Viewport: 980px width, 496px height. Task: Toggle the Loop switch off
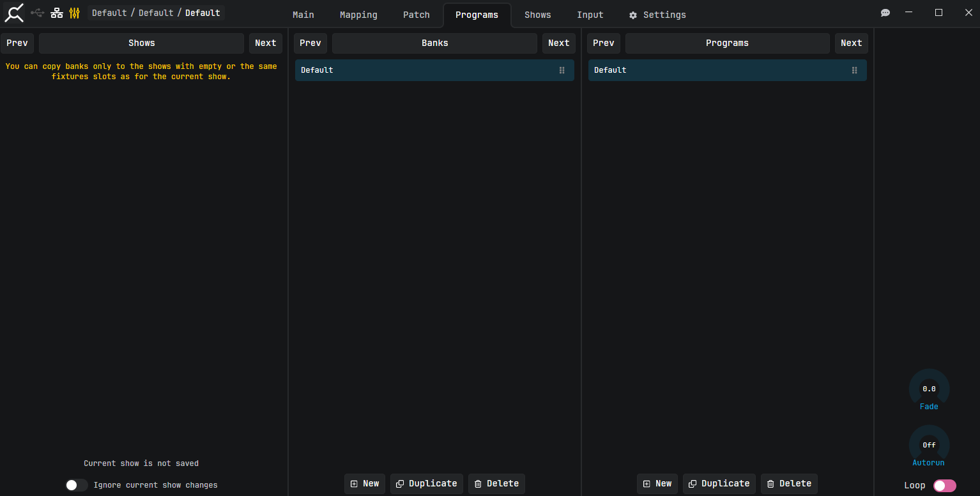(945, 486)
